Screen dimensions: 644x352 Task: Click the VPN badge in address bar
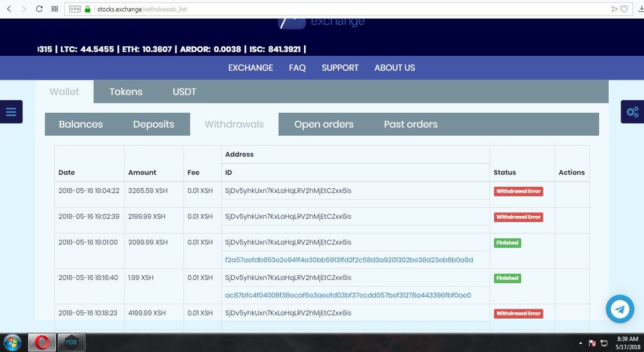(x=75, y=9)
